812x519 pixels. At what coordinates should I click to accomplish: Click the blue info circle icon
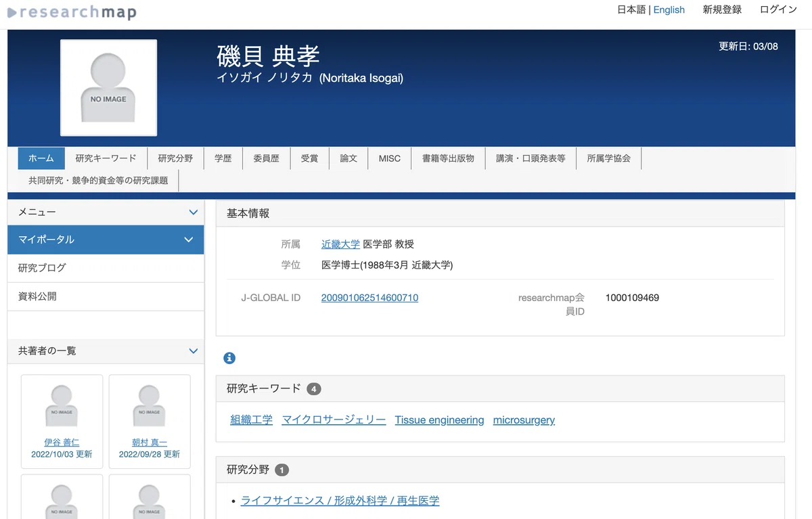(x=229, y=358)
